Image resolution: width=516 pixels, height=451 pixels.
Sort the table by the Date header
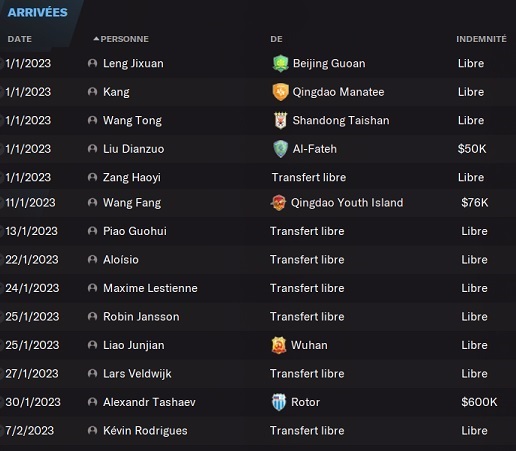(20, 39)
